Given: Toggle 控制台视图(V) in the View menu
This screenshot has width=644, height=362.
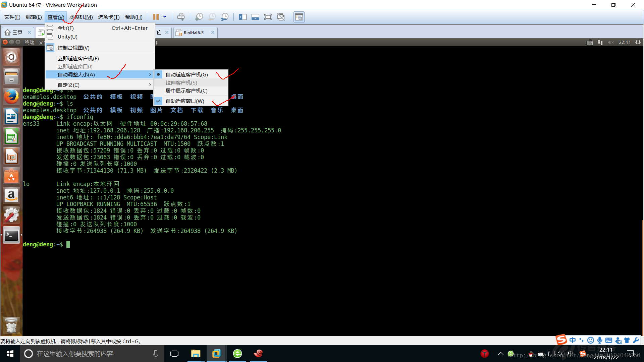Looking at the screenshot, I should point(73,48).
